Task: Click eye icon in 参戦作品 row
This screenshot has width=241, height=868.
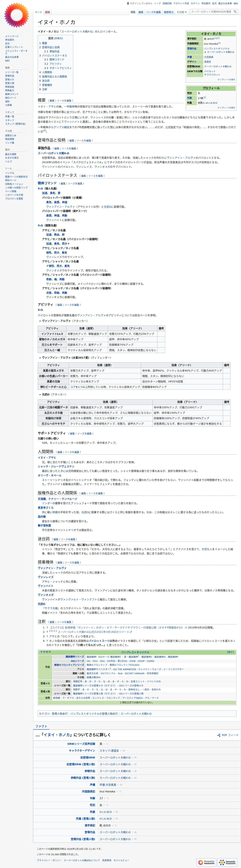Action: (x=135, y=771)
